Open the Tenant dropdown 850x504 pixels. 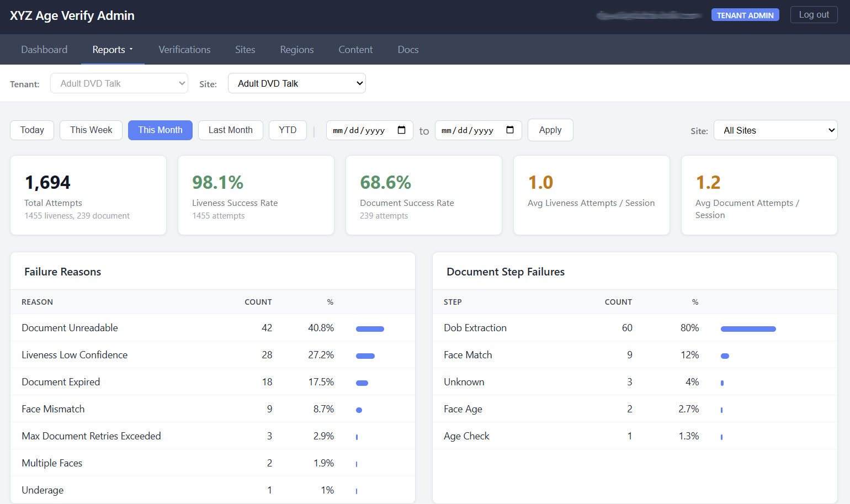119,83
